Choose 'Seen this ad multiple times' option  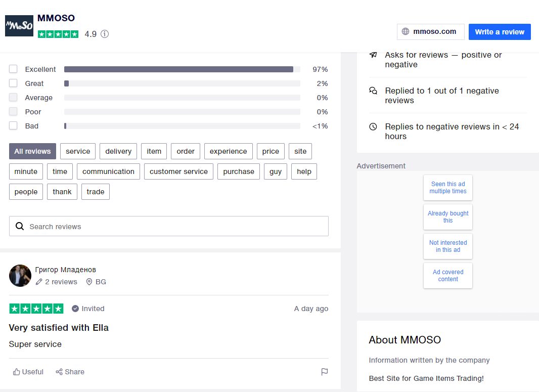point(448,188)
